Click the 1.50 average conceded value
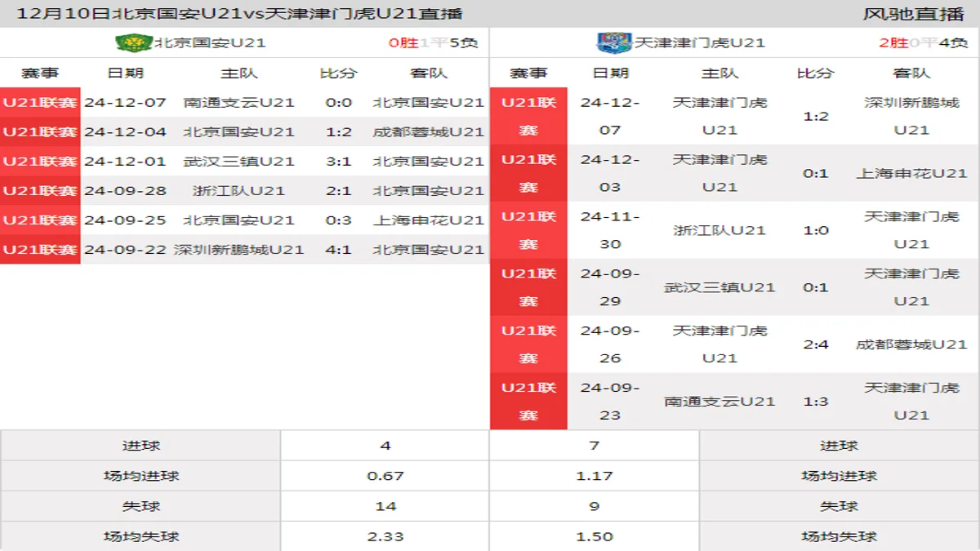Viewport: 980px width, 551px height. (x=594, y=536)
